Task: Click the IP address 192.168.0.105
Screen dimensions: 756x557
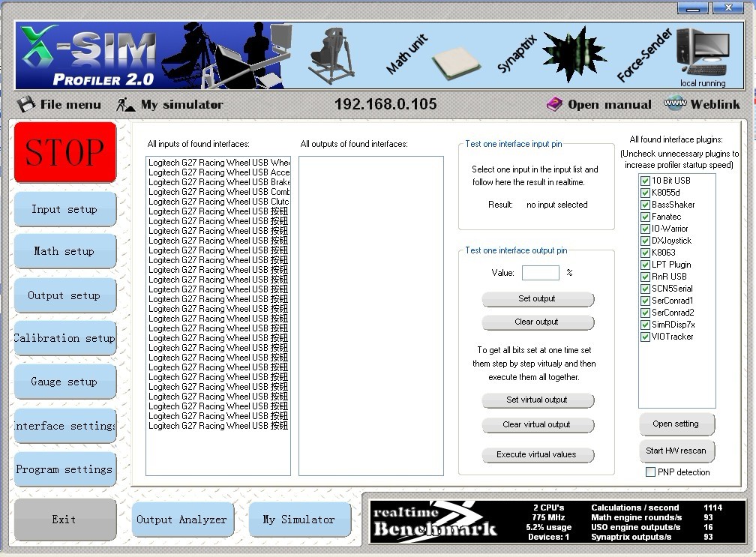Action: [x=385, y=104]
